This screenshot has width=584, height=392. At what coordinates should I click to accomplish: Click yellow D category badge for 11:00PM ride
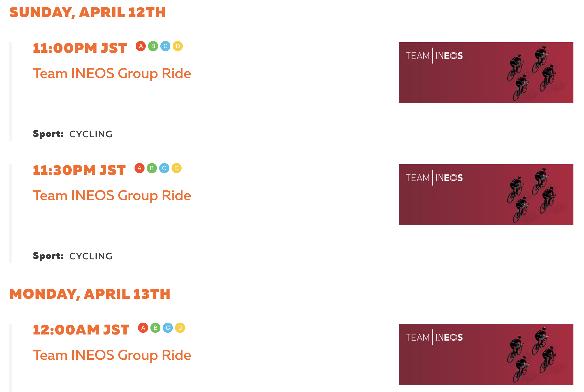point(178,46)
